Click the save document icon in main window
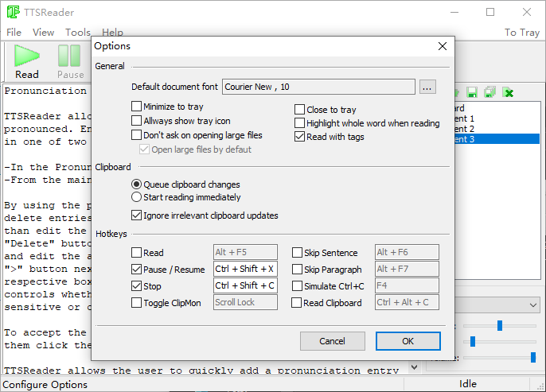 point(472,92)
